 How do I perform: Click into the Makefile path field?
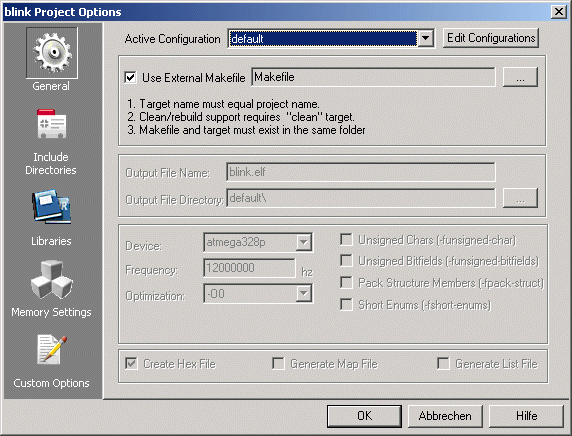373,77
